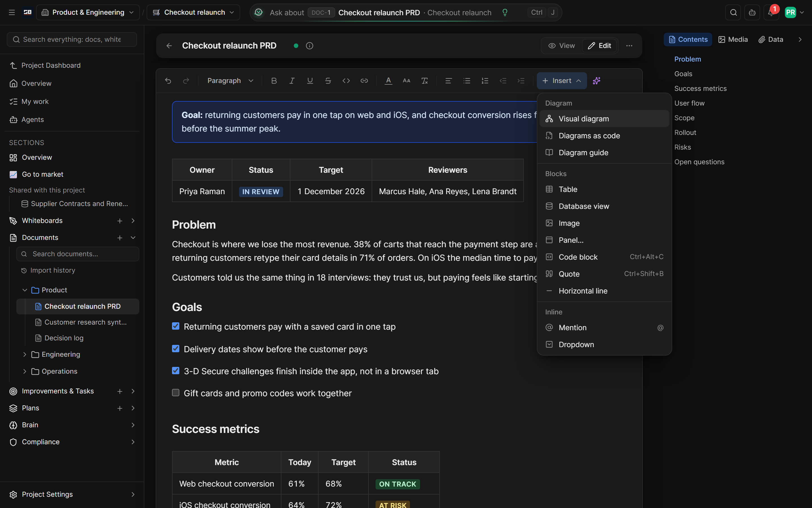Apply strikethrough formatting
The image size is (812, 508).
point(328,81)
